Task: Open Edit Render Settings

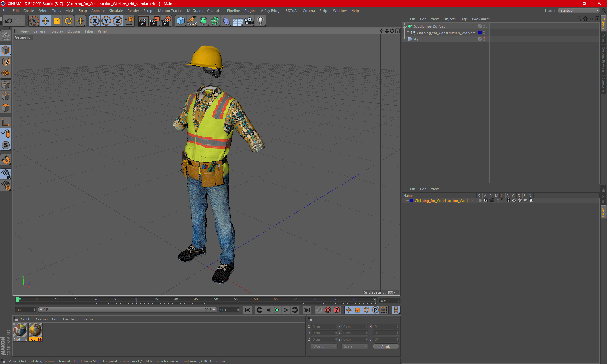Action: pos(166,21)
